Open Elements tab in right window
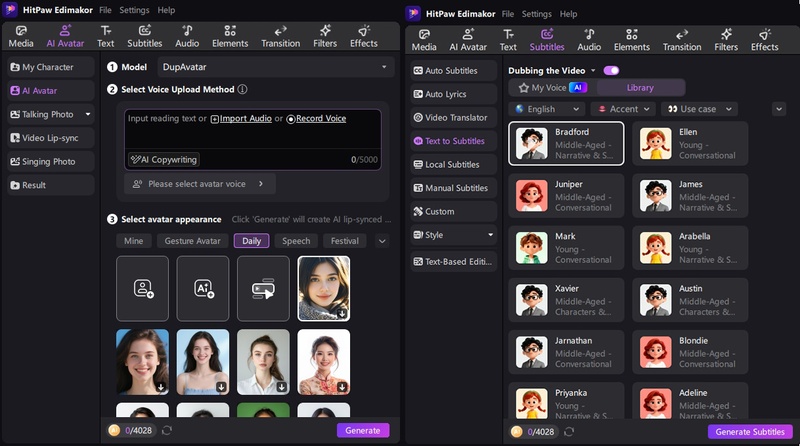The image size is (800, 446). [632, 40]
